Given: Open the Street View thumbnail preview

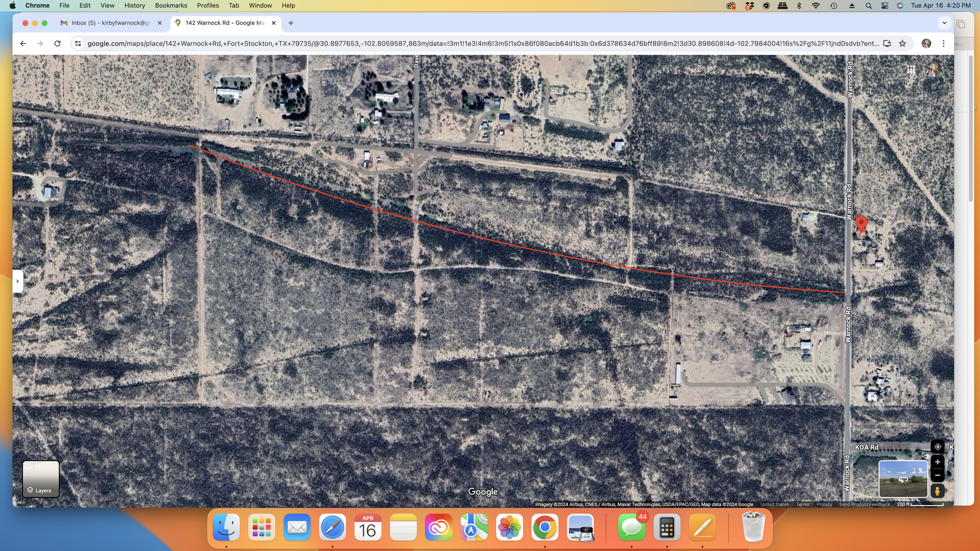Looking at the screenshot, I should [903, 479].
